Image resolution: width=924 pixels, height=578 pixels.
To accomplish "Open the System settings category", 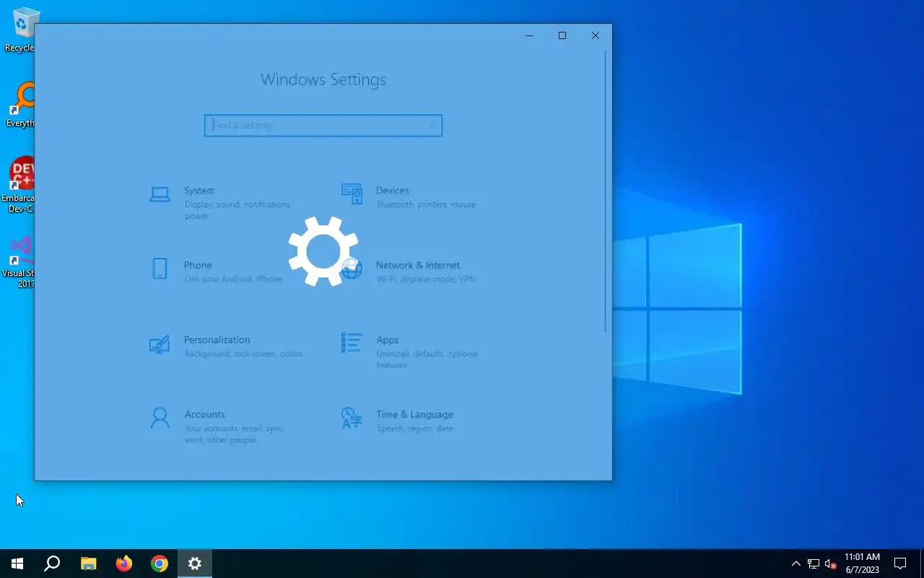I will 227,202.
